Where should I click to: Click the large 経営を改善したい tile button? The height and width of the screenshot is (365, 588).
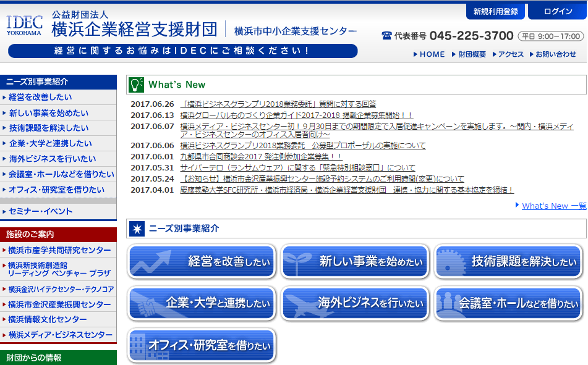point(202,261)
